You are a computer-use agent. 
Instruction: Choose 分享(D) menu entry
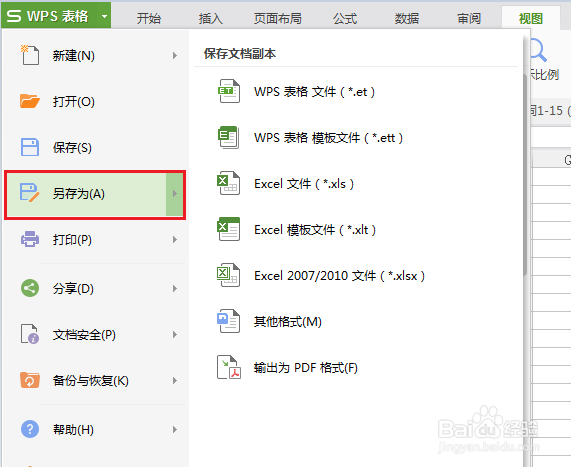point(95,289)
